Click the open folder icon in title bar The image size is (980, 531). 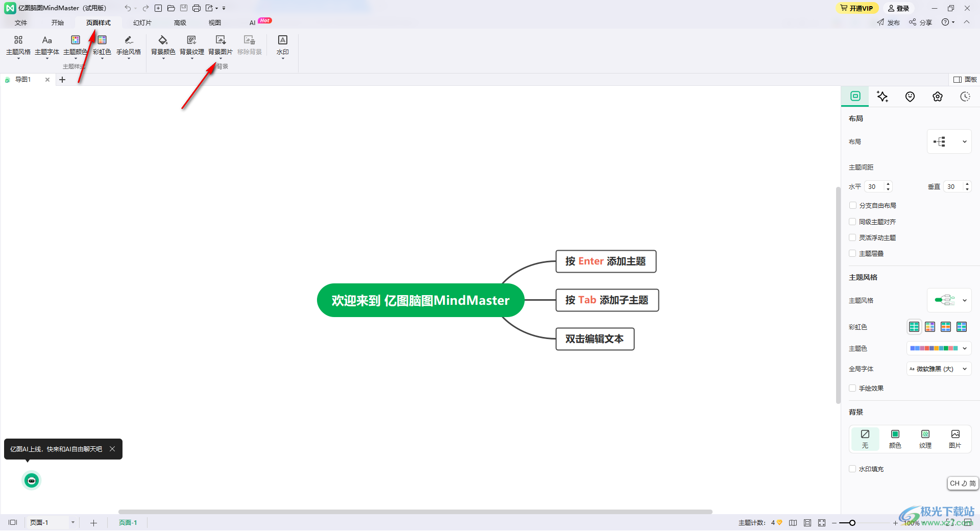171,8
